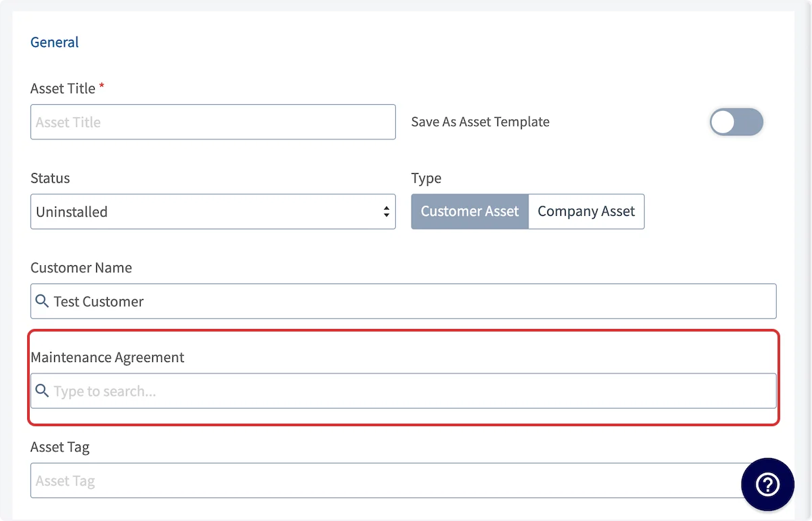Select the Customer Asset type button
Viewport: 812px width, 521px height.
pos(470,211)
